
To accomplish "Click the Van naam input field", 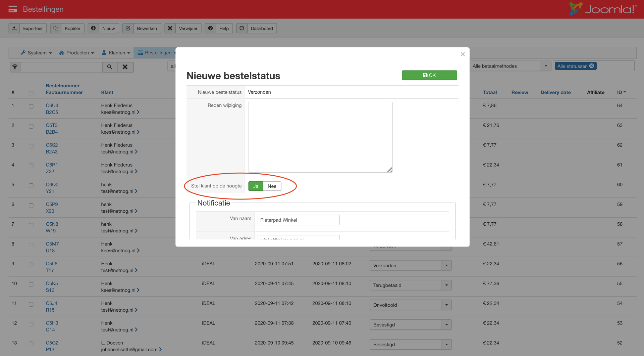I will (299, 220).
